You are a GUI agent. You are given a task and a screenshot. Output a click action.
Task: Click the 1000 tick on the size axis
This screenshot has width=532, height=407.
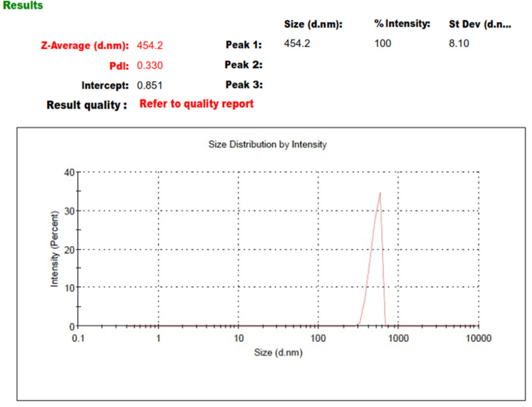(399, 338)
